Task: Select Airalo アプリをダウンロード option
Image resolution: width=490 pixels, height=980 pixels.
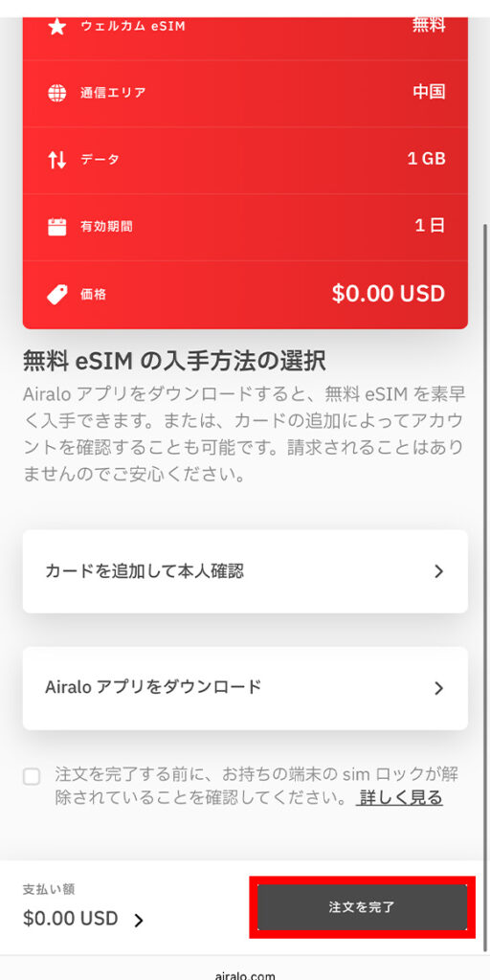Action: (x=245, y=688)
